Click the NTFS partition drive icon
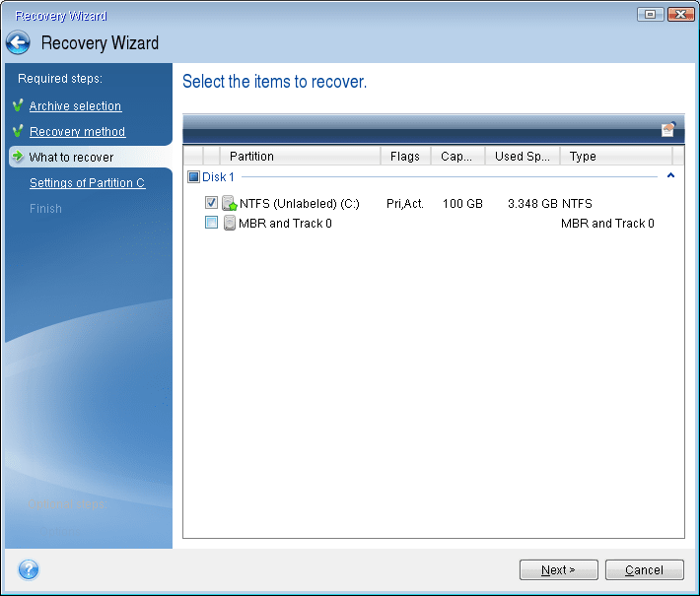700x596 pixels. [x=230, y=204]
